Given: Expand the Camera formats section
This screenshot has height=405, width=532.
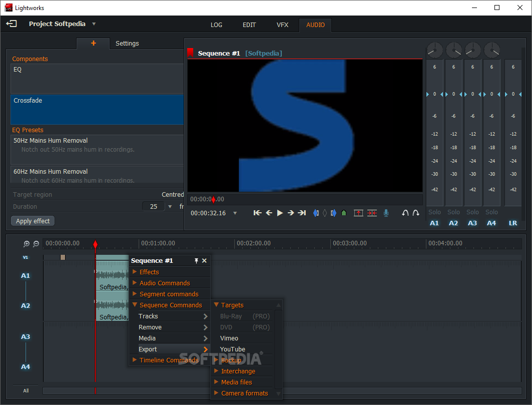Looking at the screenshot, I should click(x=243, y=393).
